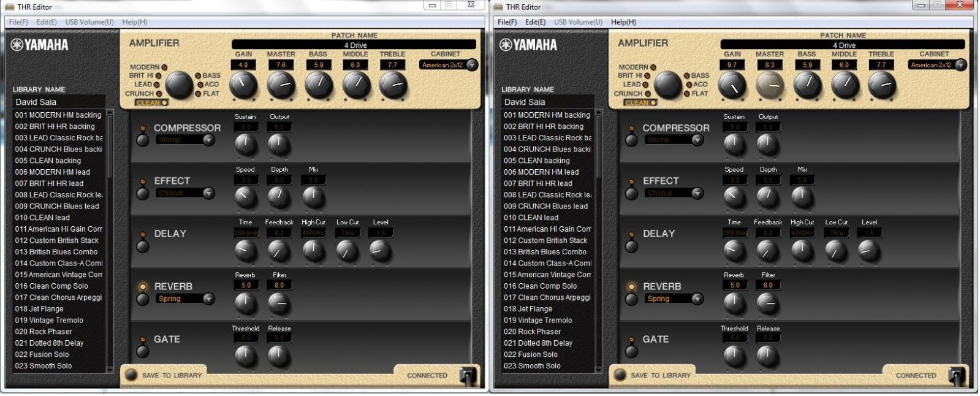Viewport: 980px width, 396px height.
Task: Open USB Volume menu in left window
Action: (x=89, y=22)
